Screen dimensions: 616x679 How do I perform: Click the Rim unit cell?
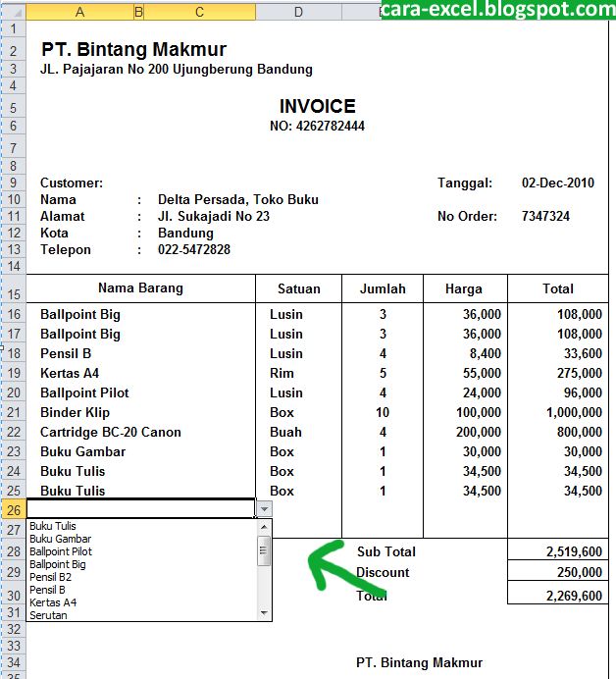coord(282,373)
